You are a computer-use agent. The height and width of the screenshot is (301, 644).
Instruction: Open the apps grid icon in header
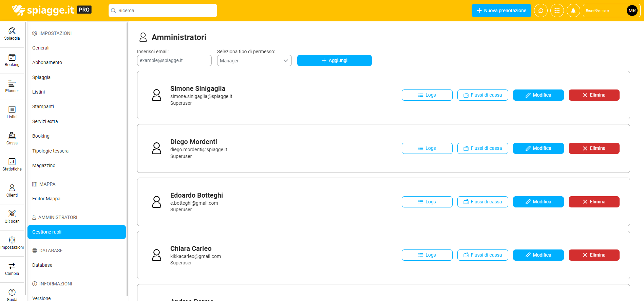[x=557, y=11]
